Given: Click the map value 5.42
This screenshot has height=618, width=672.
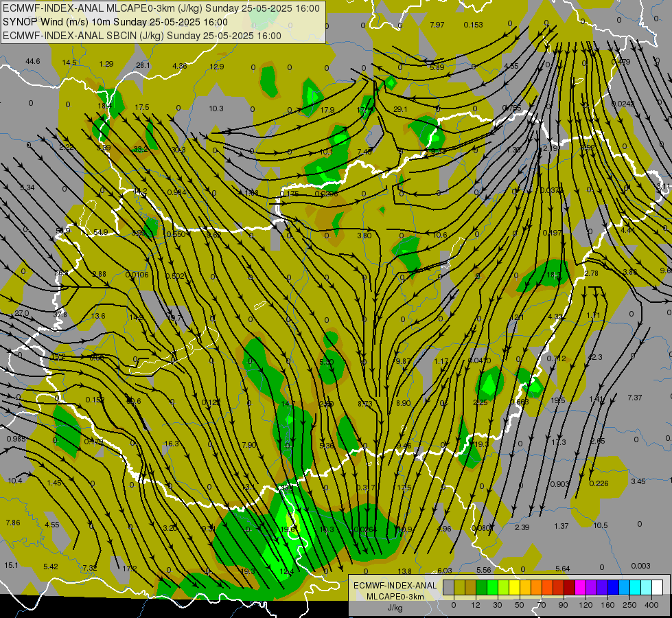Looking at the screenshot, I should 51,567.
